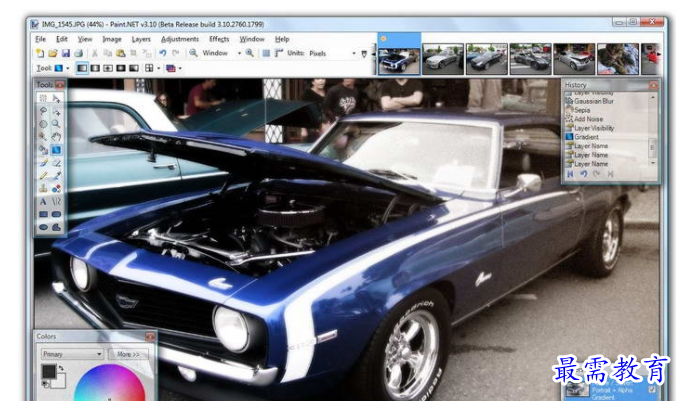
Task: Click the cat image thumbnail
Action: coord(618,59)
